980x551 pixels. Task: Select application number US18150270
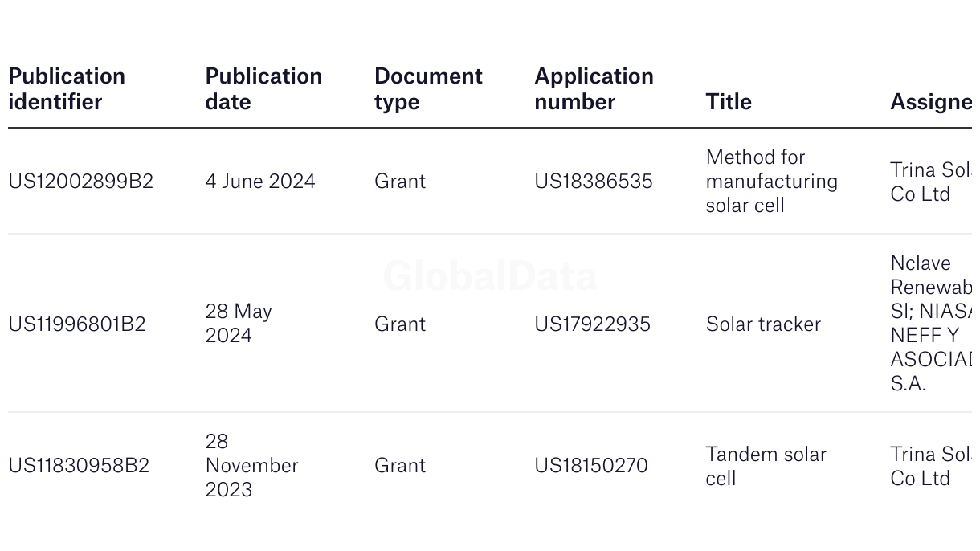(591, 466)
